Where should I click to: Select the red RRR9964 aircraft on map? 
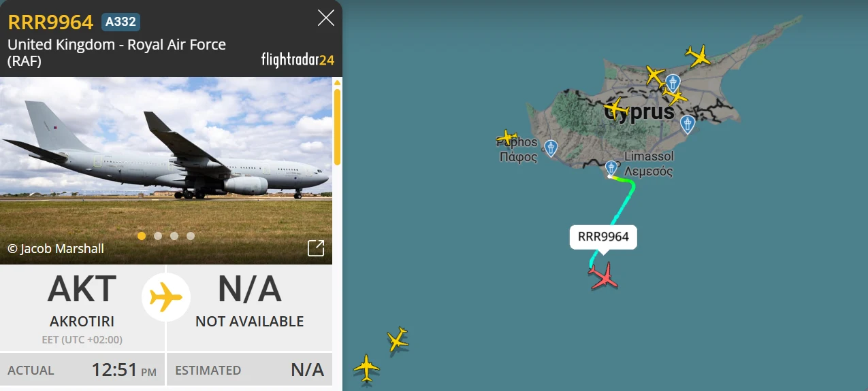604,276
